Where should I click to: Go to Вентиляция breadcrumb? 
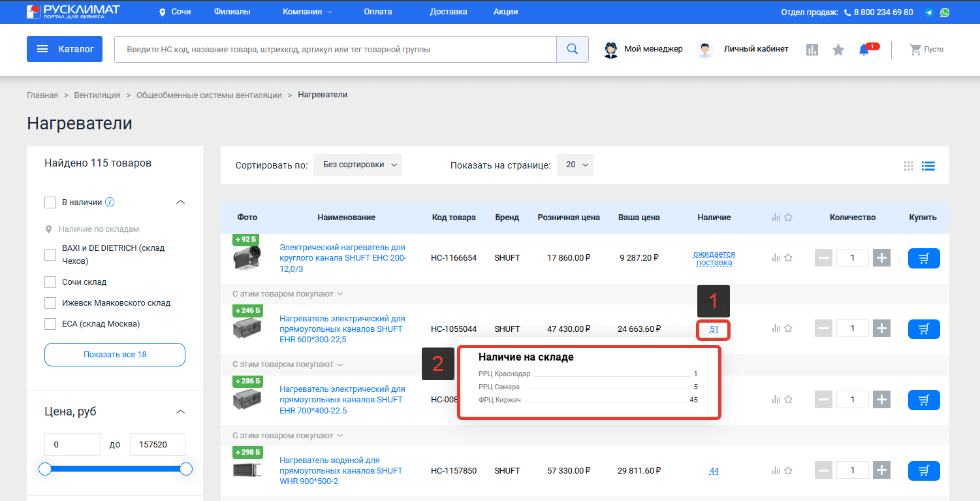(97, 95)
